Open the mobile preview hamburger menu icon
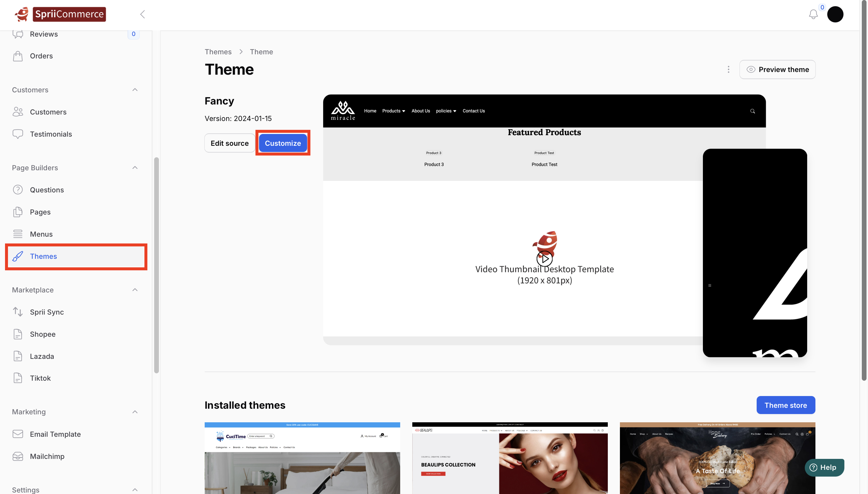 point(710,285)
